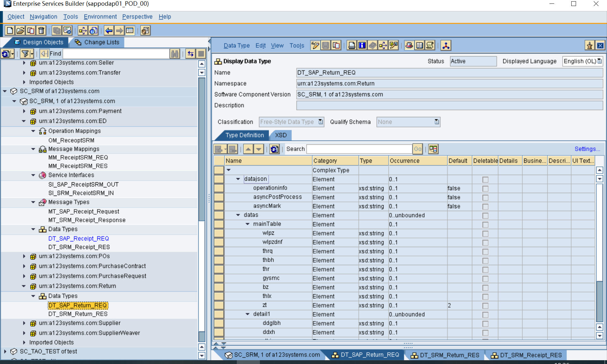Toggle Deletable checkbox for mainTable row
Screen dimensions: 607x364
point(485,225)
